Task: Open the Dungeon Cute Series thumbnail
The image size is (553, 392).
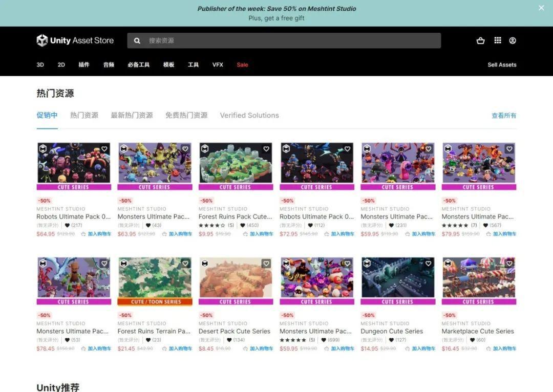Action: click(398, 280)
